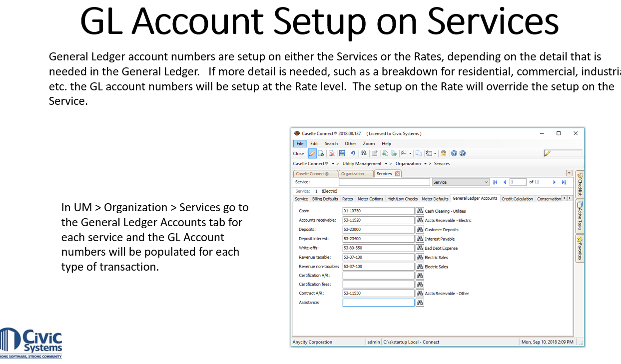Viewport: 621px width, 364px height.
Task: Switch to the Billing Defaults tab
Action: (x=325, y=199)
